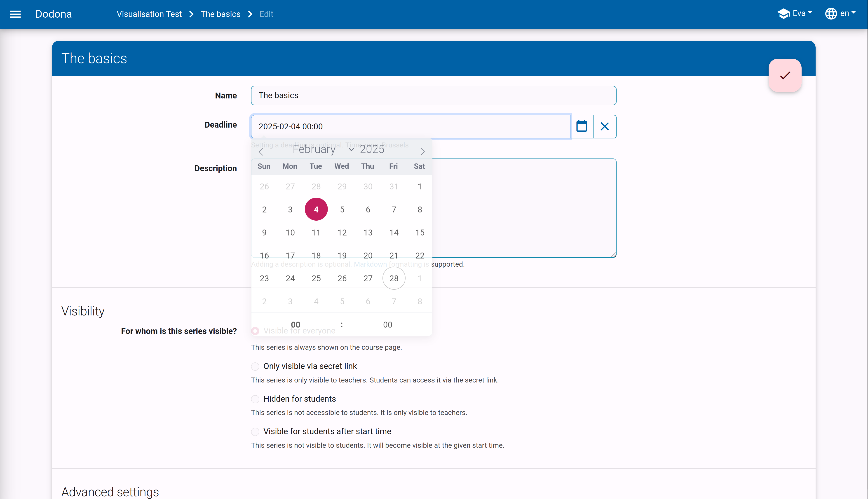Open the Dodona home link
Viewport: 868px width, 499px height.
tap(54, 14)
